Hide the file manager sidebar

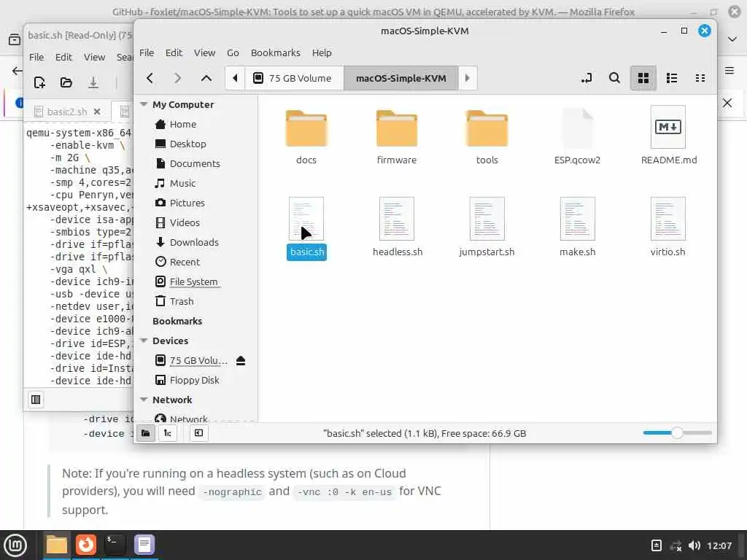198,433
